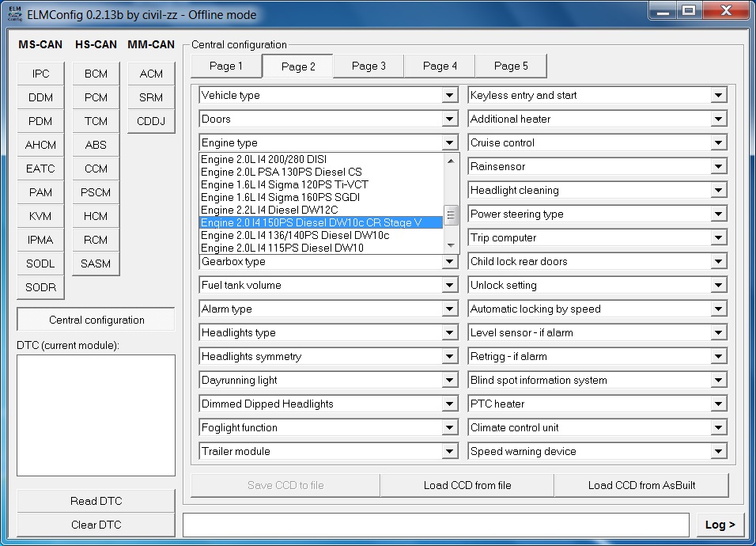Expand the Vehicle type dropdown
The height and width of the screenshot is (546, 756).
pos(450,96)
